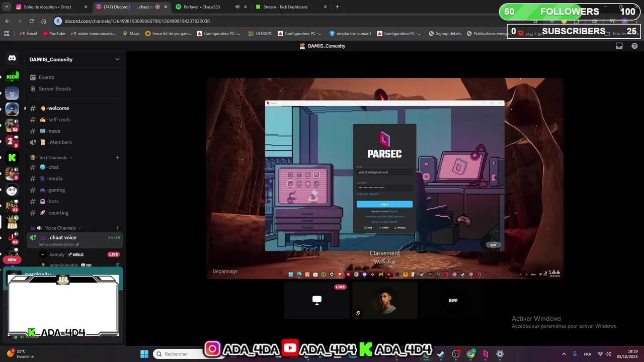This screenshot has width=644, height=362.
Task: Open the news channel
Action: coord(74,131)
